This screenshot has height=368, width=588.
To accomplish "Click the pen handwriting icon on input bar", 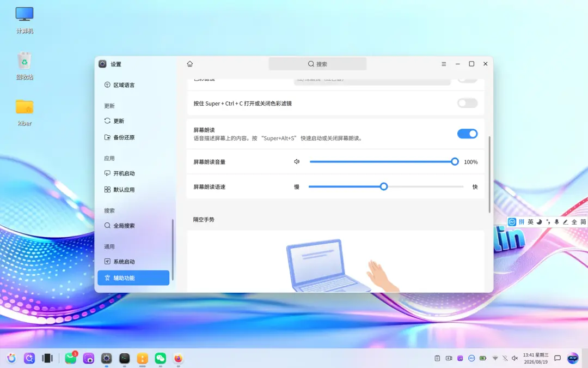I will point(566,222).
